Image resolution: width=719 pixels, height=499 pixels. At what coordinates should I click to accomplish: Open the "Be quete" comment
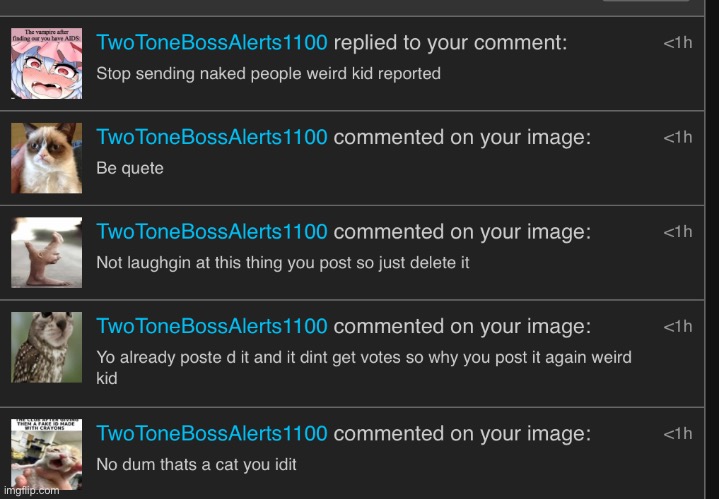(130, 168)
